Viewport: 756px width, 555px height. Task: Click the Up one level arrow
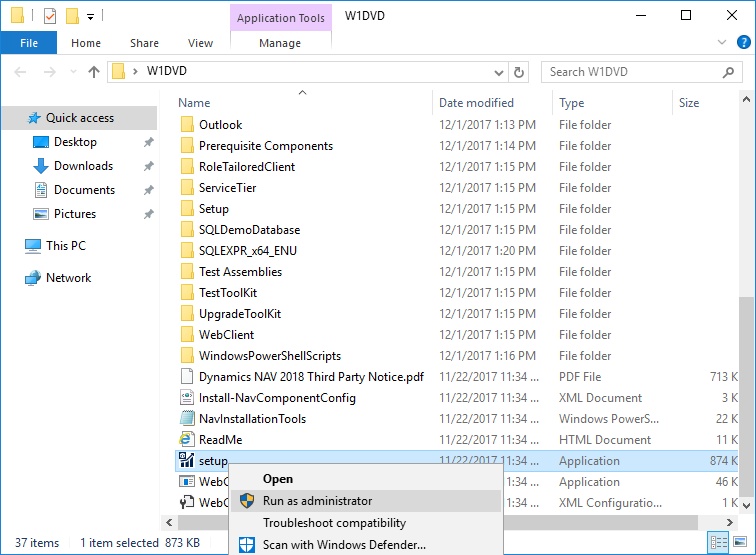point(94,72)
